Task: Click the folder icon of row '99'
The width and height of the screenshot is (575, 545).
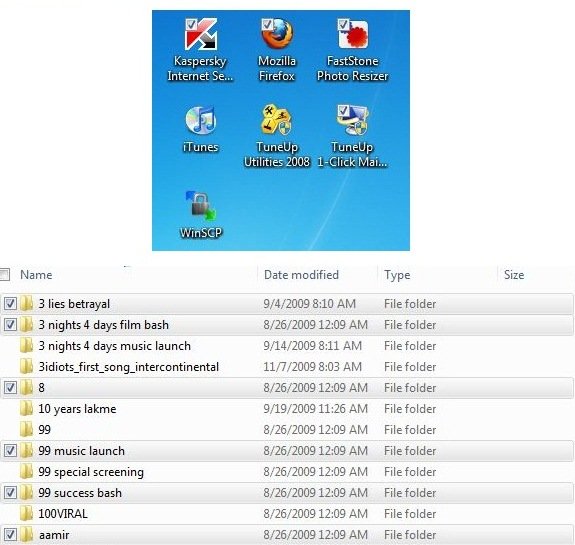Action: [x=26, y=429]
